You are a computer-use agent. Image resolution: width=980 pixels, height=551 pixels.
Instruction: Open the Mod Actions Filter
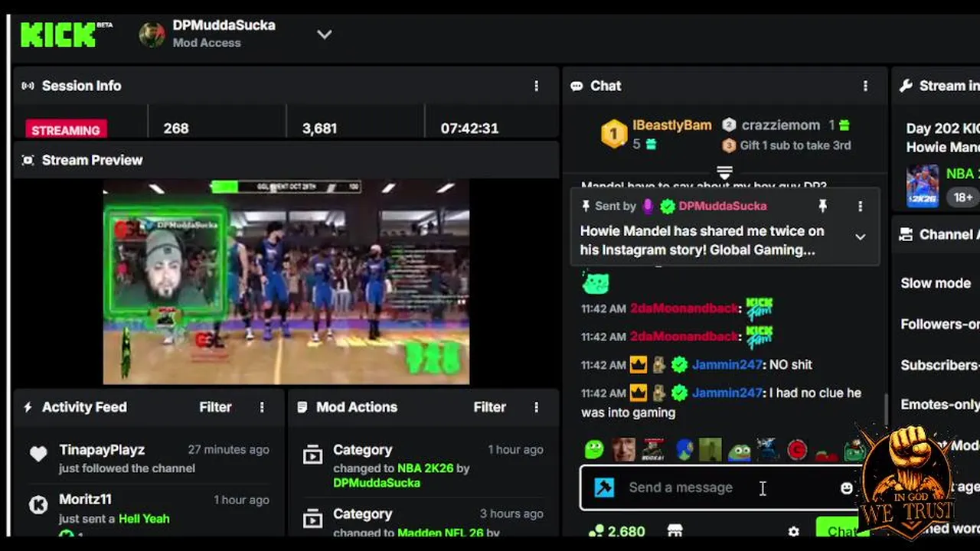pos(489,407)
